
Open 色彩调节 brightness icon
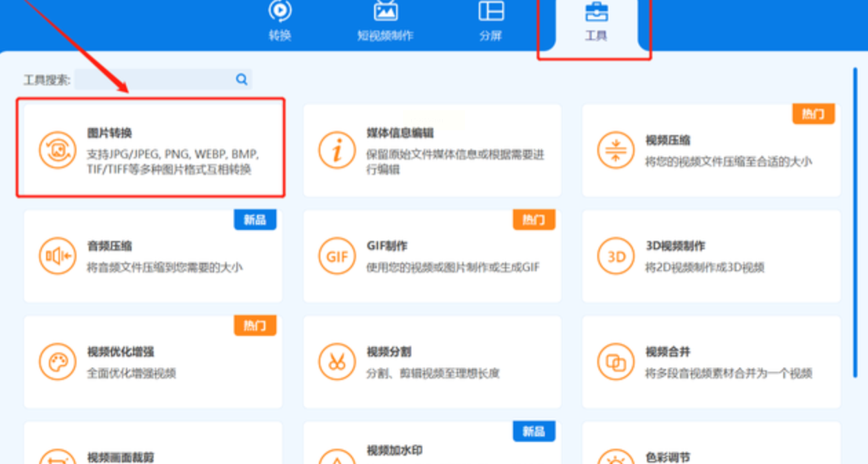pyautogui.click(x=616, y=457)
